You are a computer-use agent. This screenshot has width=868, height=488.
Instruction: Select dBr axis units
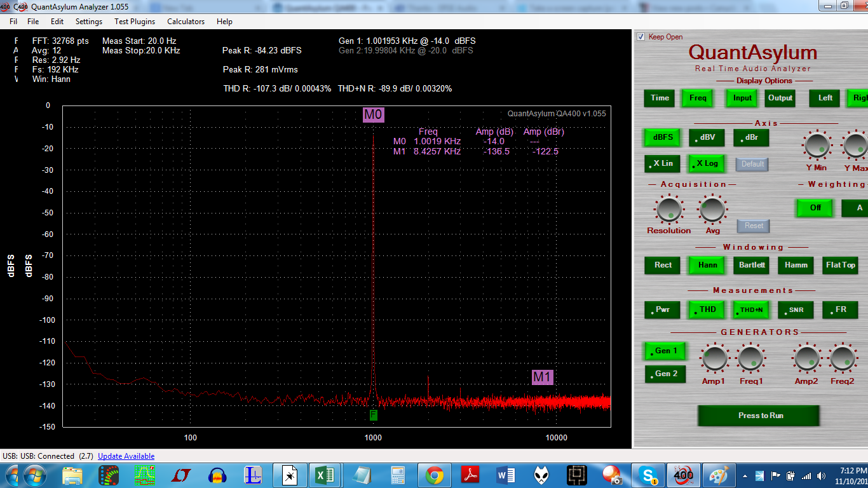click(752, 137)
